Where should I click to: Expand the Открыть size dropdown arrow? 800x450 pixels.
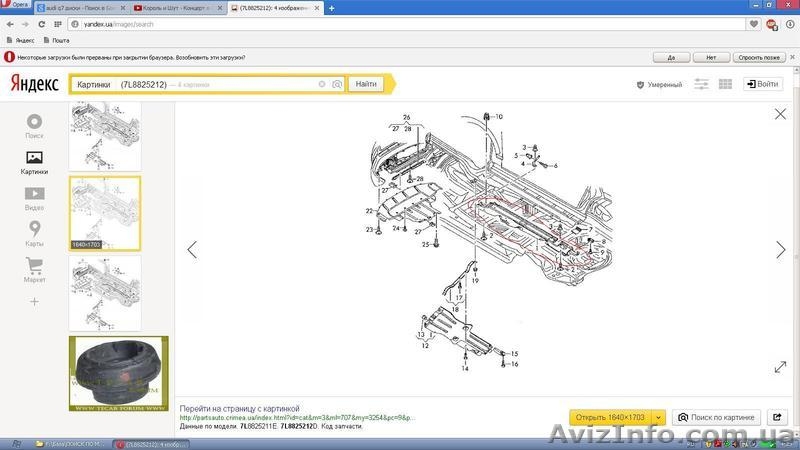pos(660,417)
